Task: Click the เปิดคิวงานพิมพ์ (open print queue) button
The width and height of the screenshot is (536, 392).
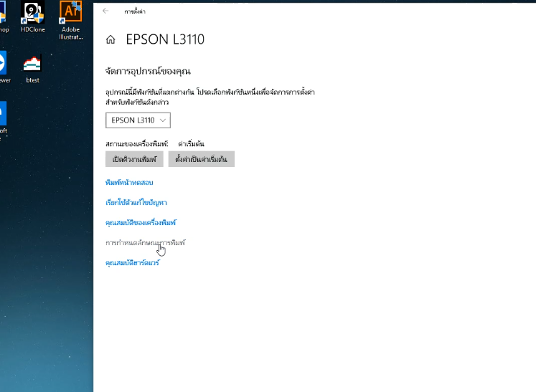Action: [134, 159]
